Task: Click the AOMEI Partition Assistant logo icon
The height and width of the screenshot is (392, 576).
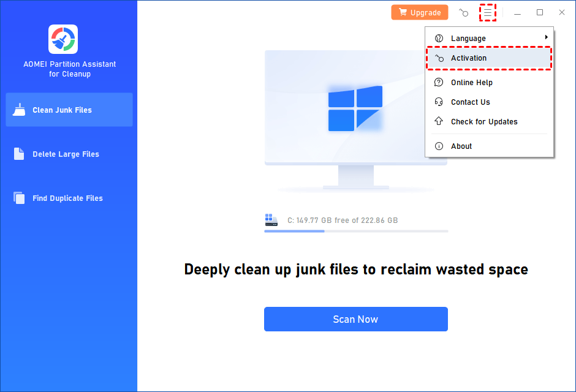Action: 63,39
